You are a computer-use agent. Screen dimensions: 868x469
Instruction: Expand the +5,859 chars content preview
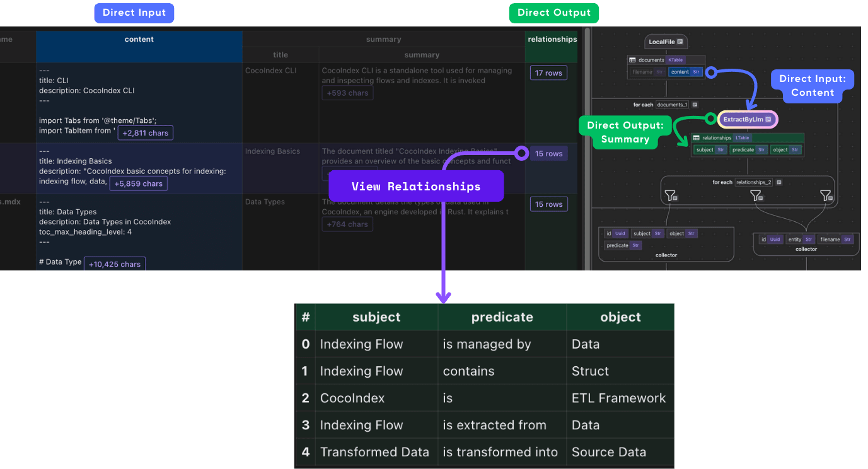pyautogui.click(x=138, y=183)
